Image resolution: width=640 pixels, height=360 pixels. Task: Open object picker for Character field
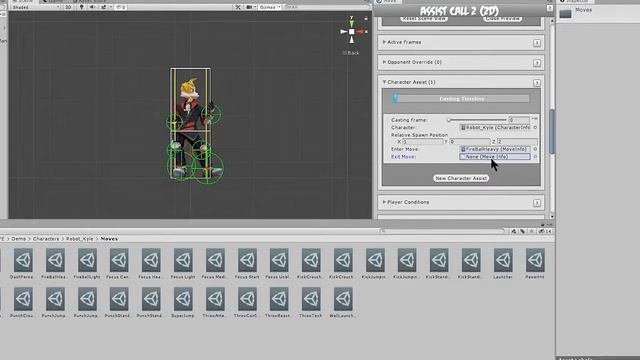[535, 127]
